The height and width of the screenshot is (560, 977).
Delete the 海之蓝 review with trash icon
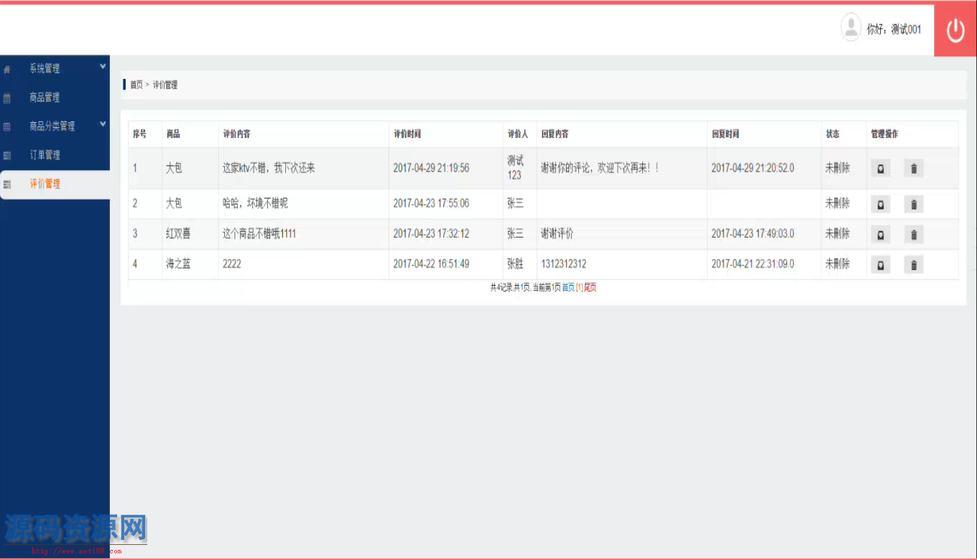913,265
